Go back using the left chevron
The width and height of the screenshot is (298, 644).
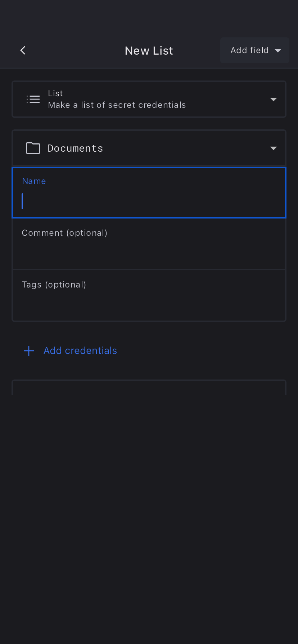coord(23,50)
